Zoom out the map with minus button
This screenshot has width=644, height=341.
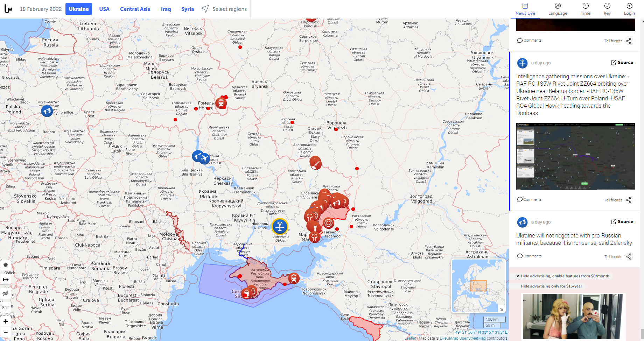pos(6,332)
